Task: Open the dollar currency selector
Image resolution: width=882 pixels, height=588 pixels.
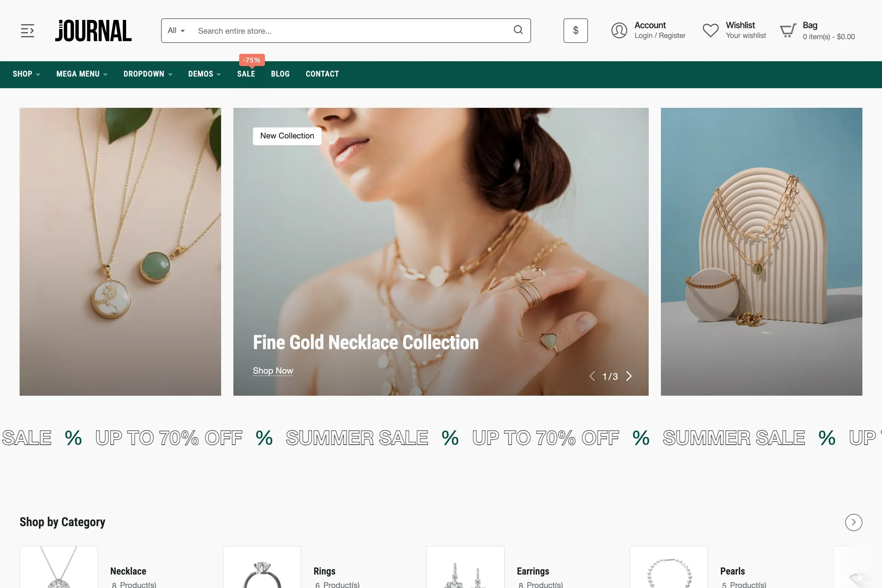Action: 575,30
